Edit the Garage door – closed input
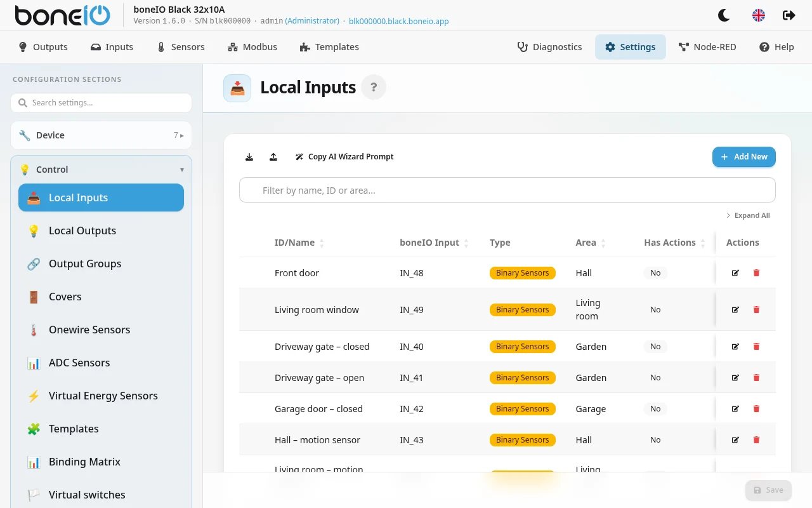The height and width of the screenshot is (508, 812). [735, 409]
